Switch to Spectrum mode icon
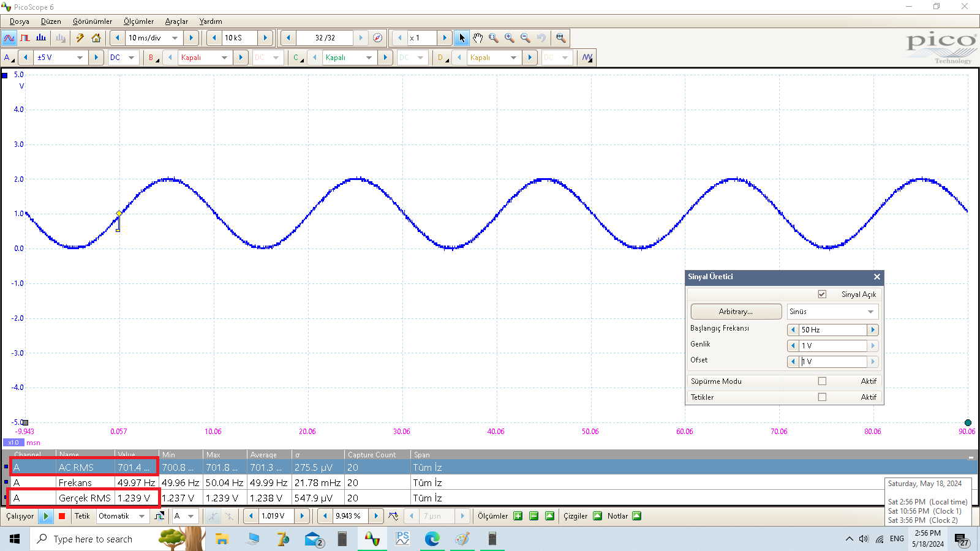This screenshot has height=551, width=980. click(x=41, y=38)
